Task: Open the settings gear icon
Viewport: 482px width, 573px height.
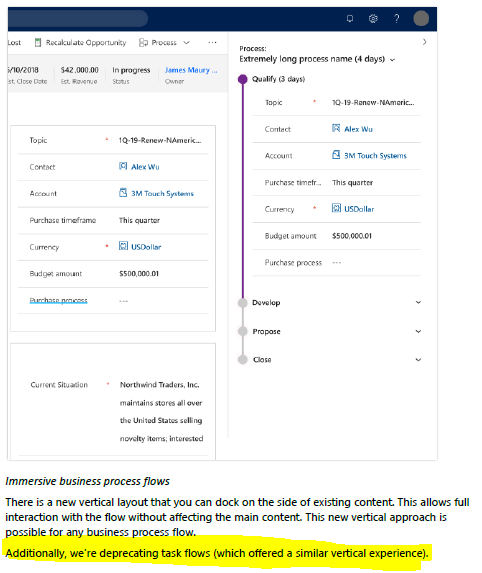Action: [x=373, y=18]
